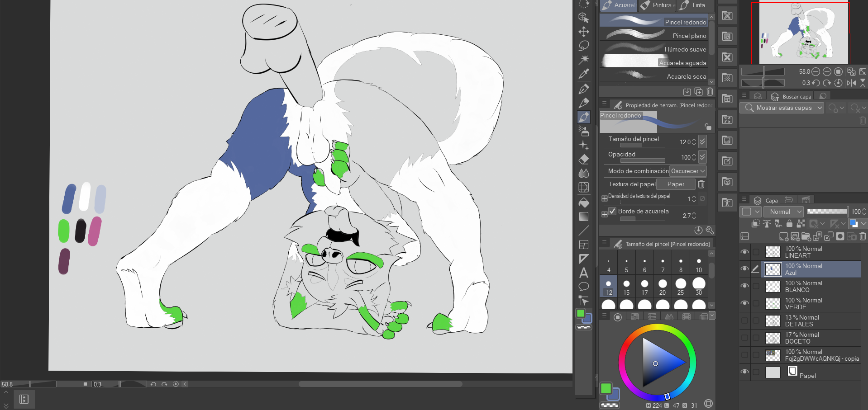
Task: Select the Pen tool
Action: click(x=584, y=89)
